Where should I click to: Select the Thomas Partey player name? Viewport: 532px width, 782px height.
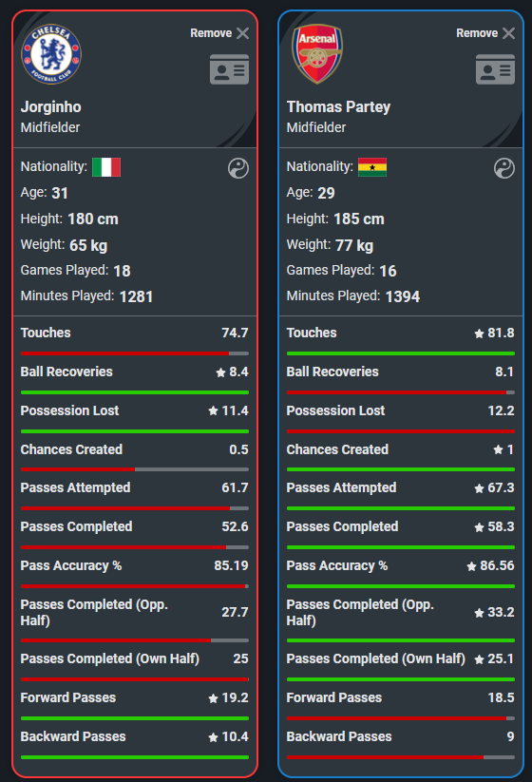[338, 106]
